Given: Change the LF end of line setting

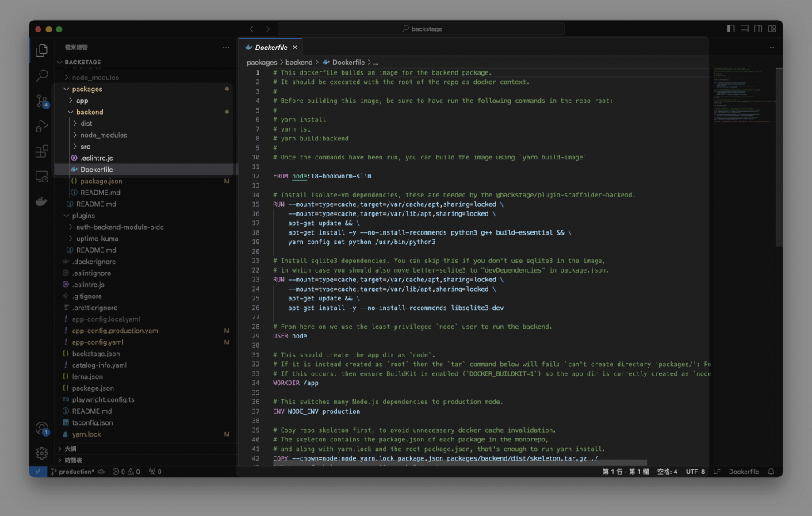Looking at the screenshot, I should pos(717,472).
